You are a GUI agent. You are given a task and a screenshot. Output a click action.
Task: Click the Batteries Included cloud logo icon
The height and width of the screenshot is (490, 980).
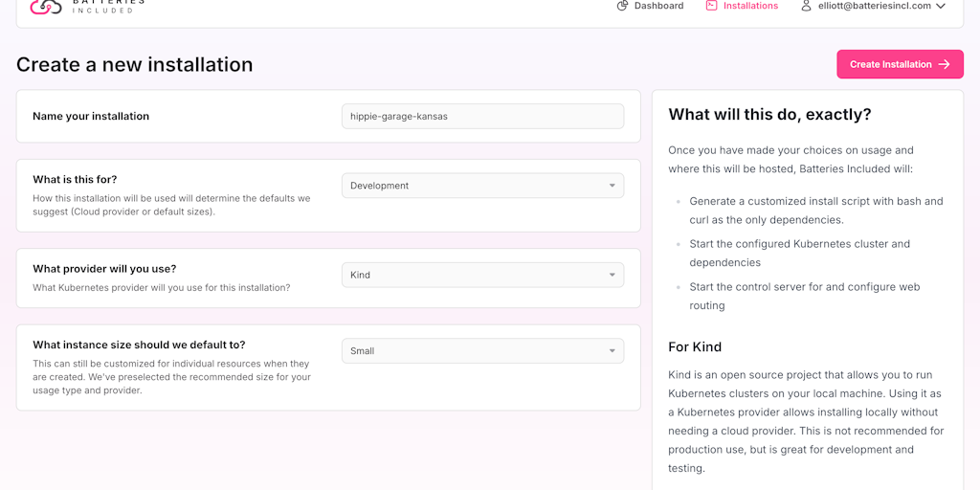tap(45, 7)
